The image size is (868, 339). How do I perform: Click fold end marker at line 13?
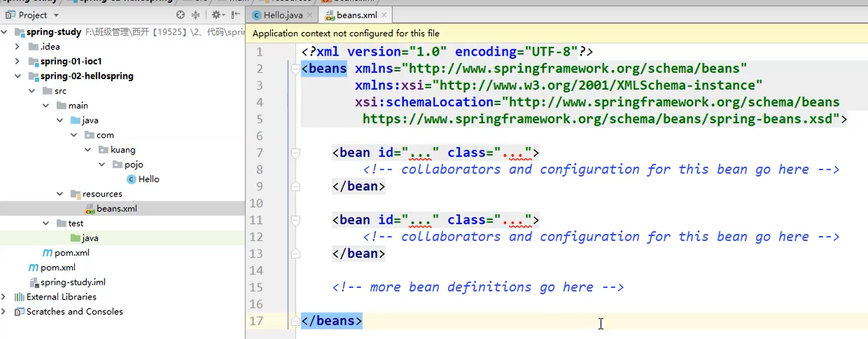(x=296, y=254)
